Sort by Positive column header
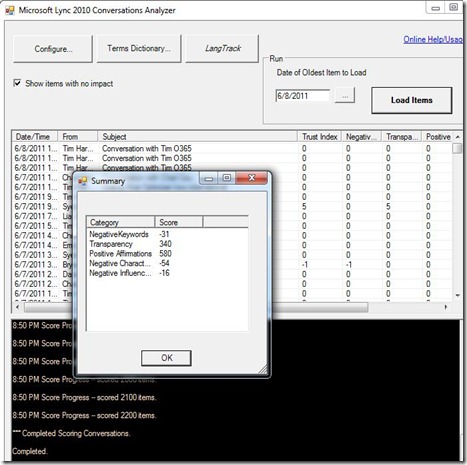 point(438,137)
